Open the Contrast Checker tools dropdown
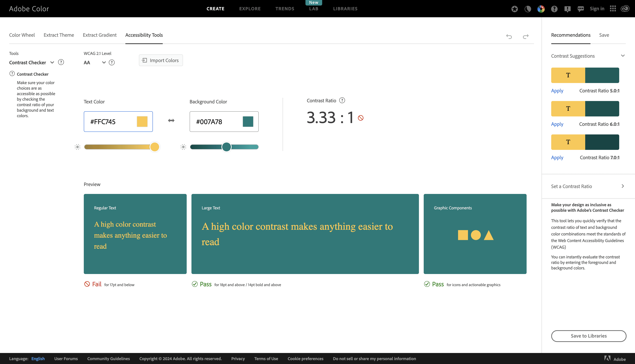635x364 pixels. coord(32,62)
